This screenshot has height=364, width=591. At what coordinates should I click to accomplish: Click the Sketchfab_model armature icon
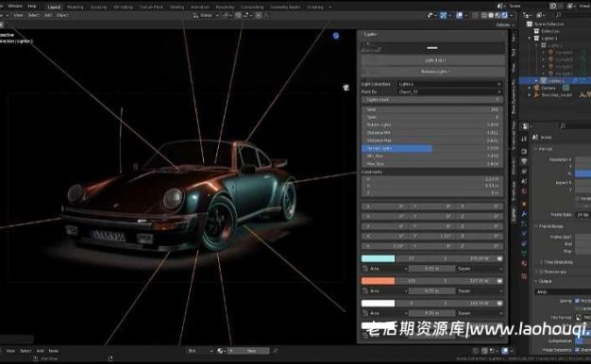point(536,95)
